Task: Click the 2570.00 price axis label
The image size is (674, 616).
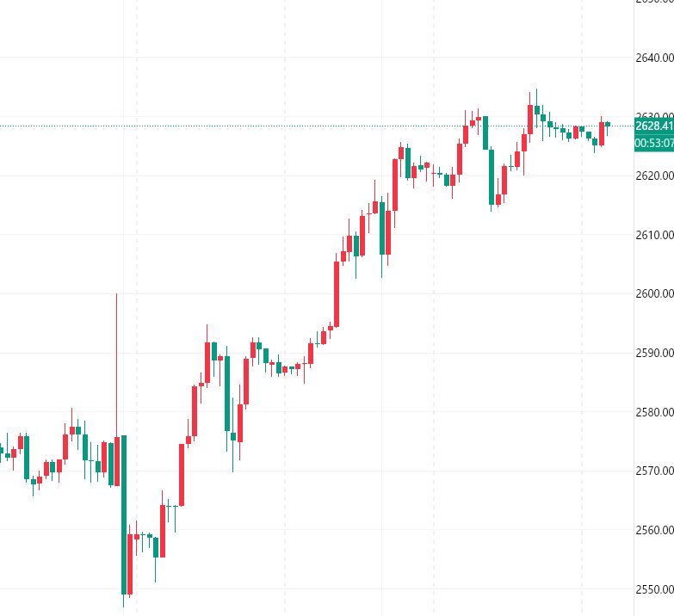Action: pos(653,471)
